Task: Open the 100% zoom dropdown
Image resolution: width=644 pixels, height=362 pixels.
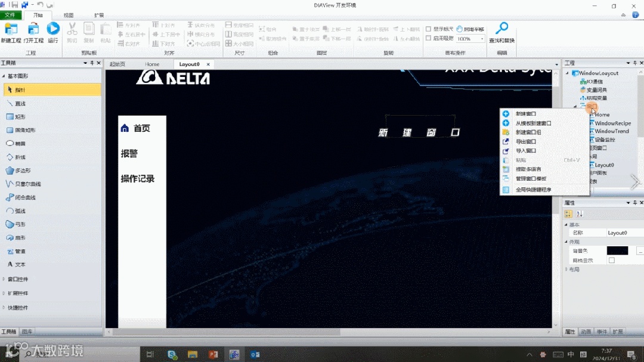Action: tap(482, 39)
